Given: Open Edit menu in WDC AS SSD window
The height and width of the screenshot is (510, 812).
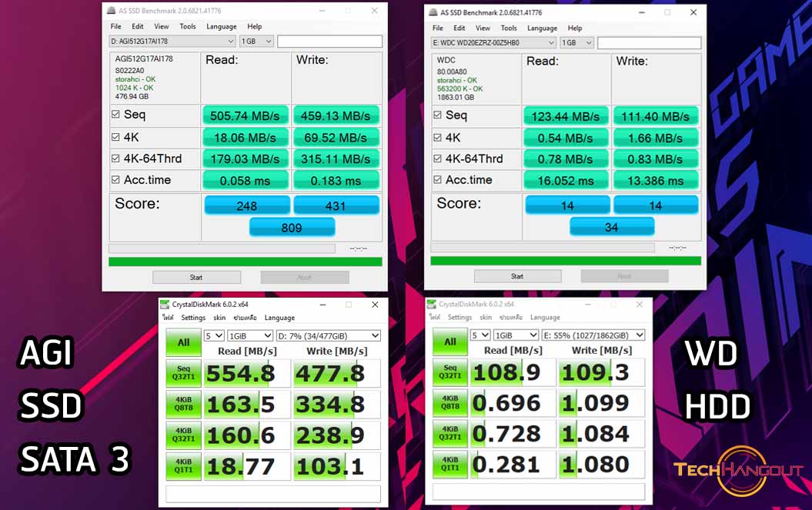Looking at the screenshot, I should (459, 28).
